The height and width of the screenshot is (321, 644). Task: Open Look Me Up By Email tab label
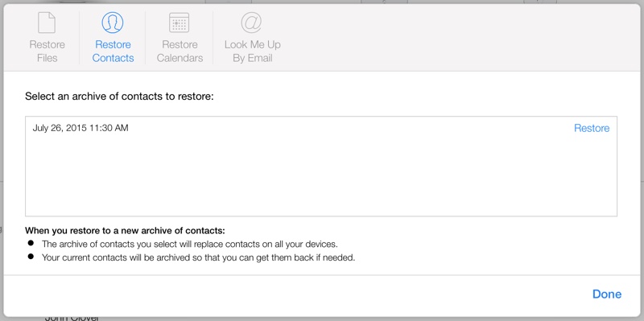[253, 51]
